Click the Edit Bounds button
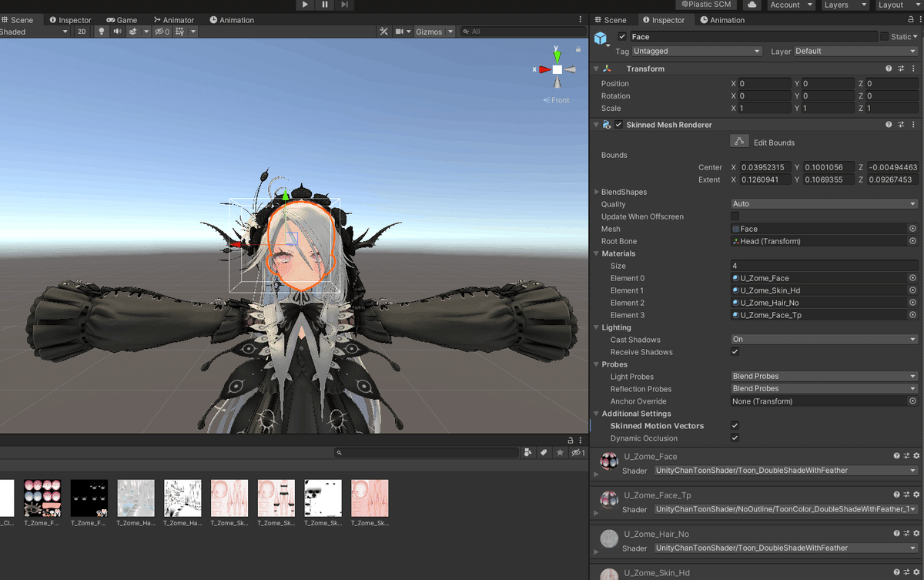This screenshot has height=580, width=924. (739, 142)
